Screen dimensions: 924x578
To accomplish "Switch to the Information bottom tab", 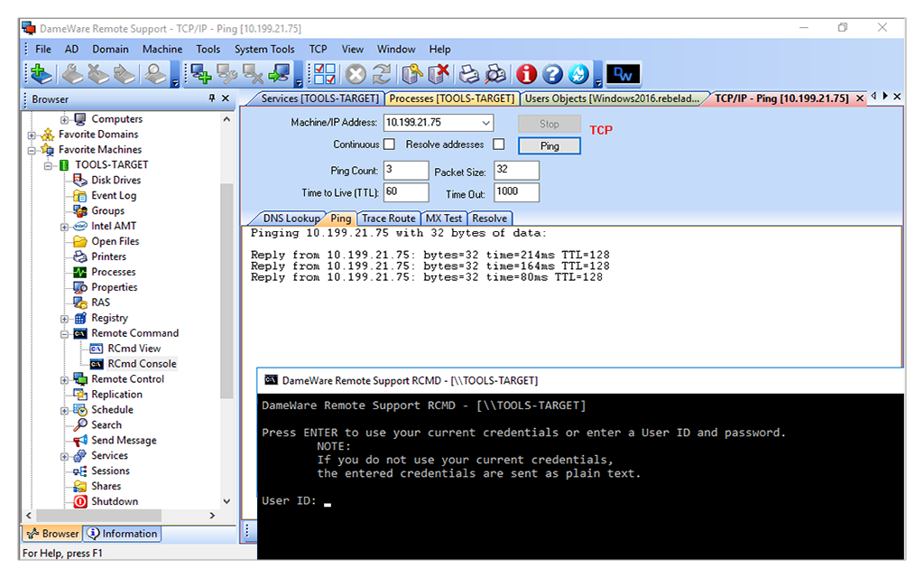I will coord(123,533).
